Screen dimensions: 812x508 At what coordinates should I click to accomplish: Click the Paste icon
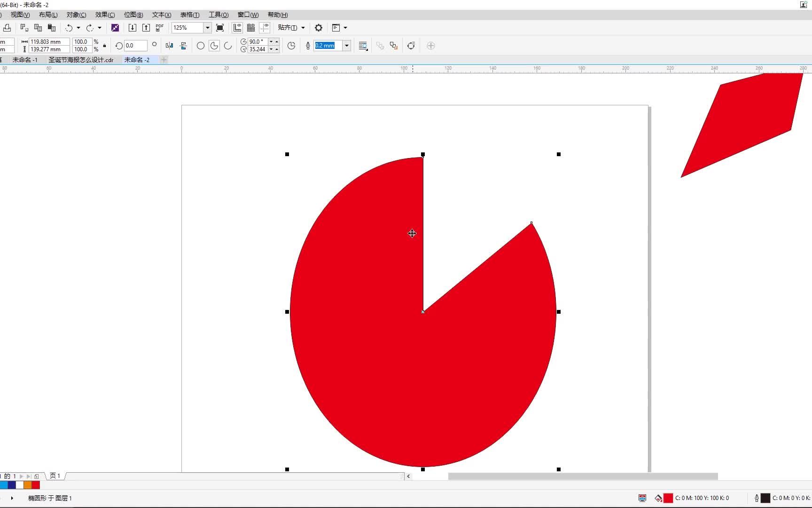click(52, 28)
